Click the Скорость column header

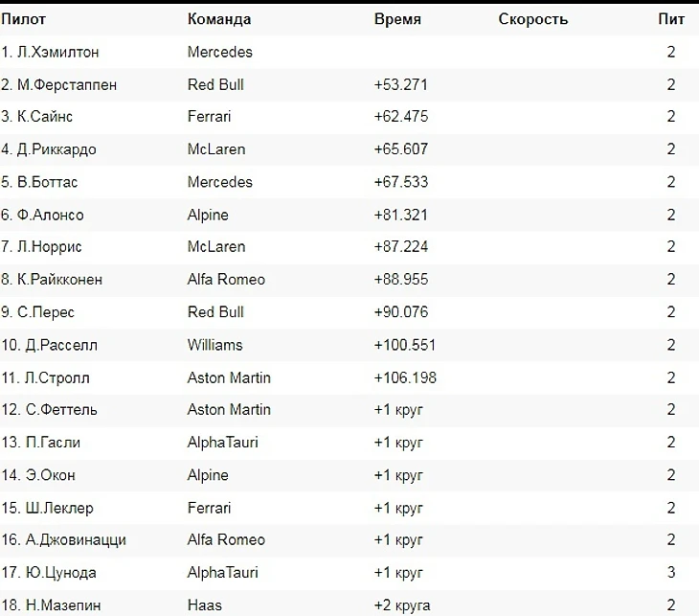click(x=532, y=19)
